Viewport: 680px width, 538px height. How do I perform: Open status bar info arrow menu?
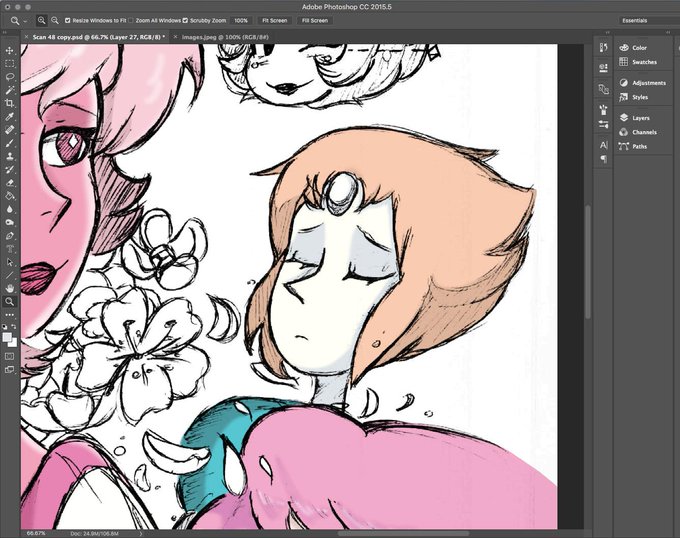[x=141, y=534]
